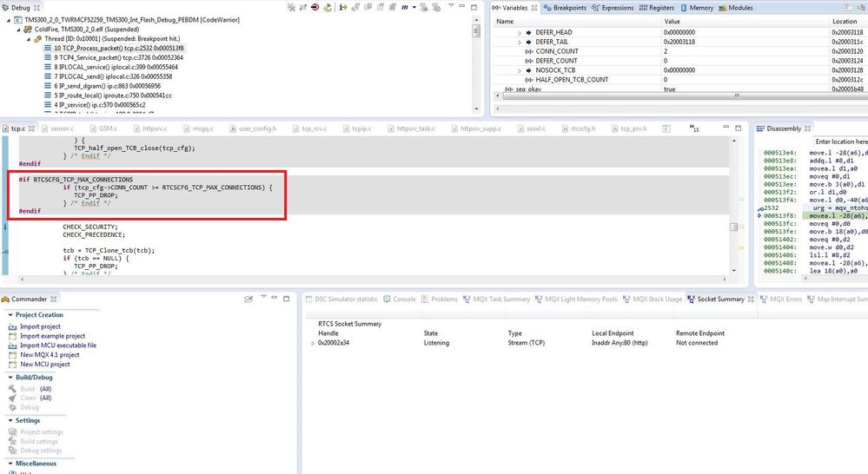Open the MQX Stack Usage tab
The image size is (868, 474).
point(653,300)
